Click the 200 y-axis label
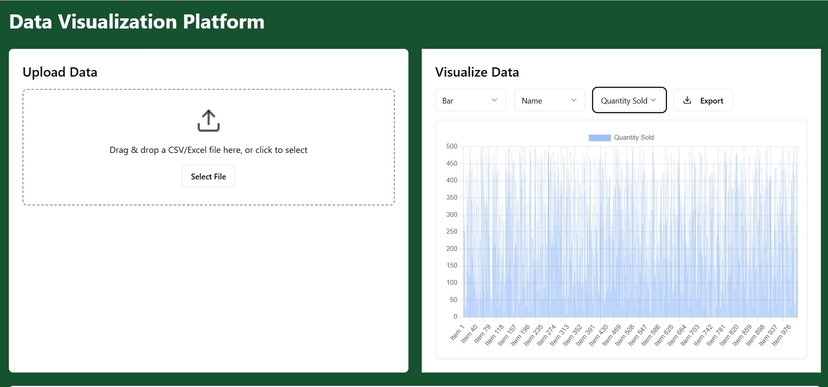828x387 pixels. click(451, 249)
